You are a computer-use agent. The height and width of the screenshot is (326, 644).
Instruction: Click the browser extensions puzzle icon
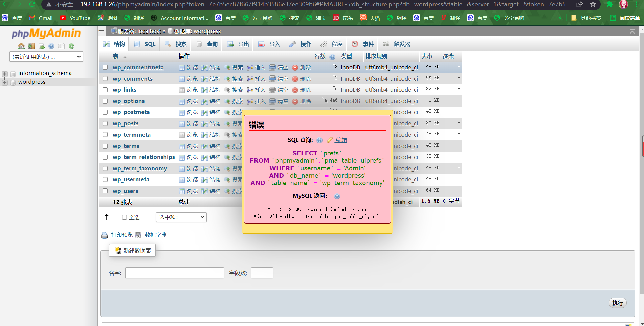609,4
